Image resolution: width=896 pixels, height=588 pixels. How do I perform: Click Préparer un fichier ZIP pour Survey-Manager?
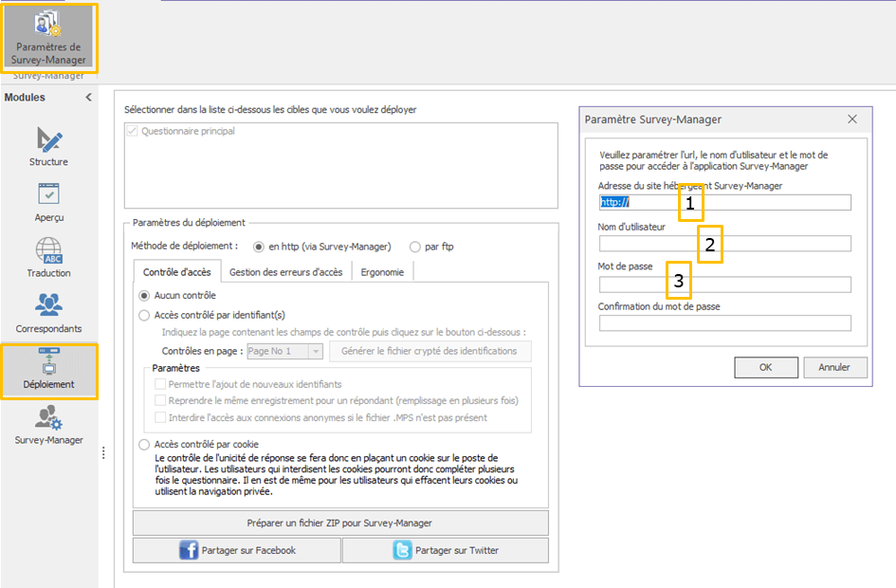[x=340, y=523]
